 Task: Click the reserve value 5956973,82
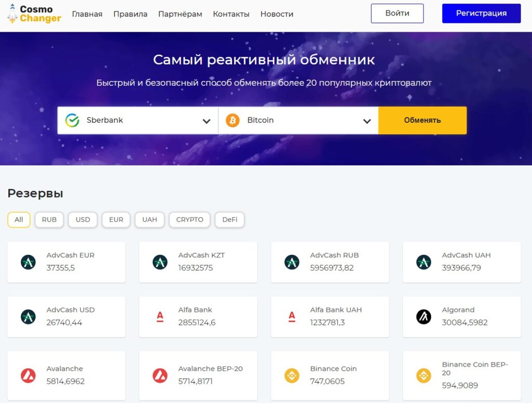click(x=331, y=268)
